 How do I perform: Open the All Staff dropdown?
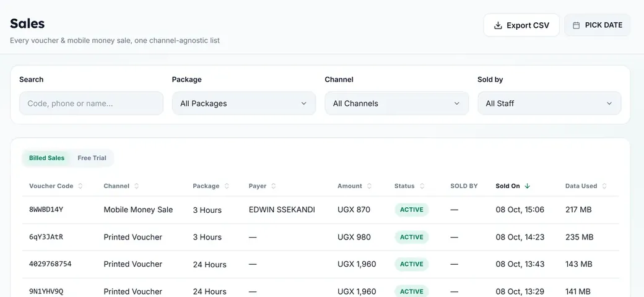pos(549,103)
